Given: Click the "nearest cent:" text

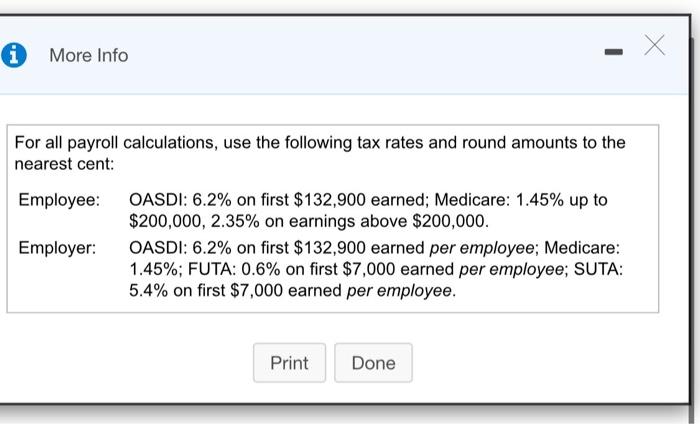Looking at the screenshot, I should point(65,163).
